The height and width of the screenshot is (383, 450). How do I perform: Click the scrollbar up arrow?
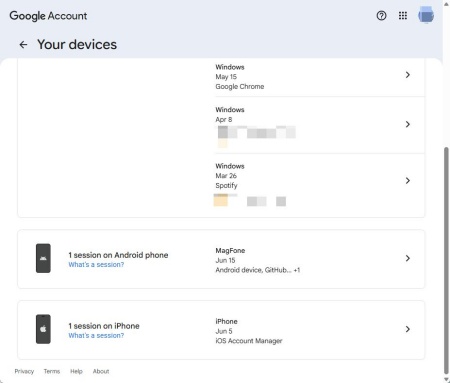tap(446, 3)
